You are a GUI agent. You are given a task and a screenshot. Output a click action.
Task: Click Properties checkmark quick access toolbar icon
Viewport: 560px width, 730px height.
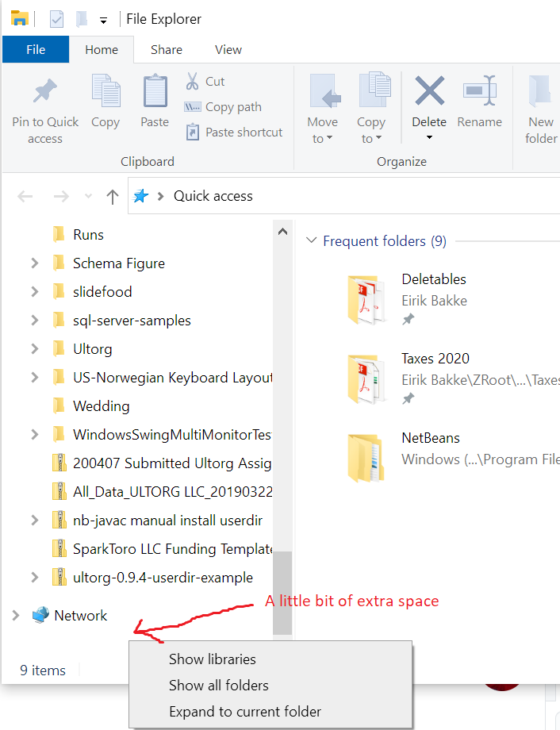coord(56,19)
